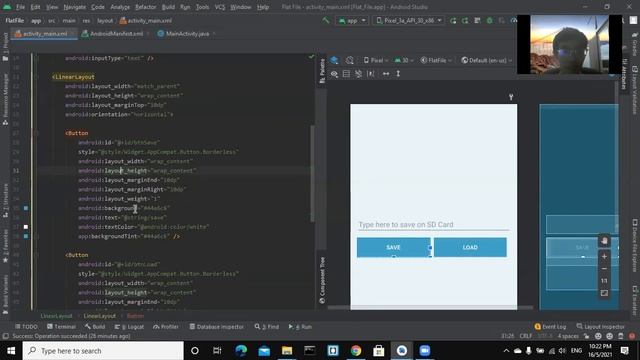The height and width of the screenshot is (360, 640).
Task: Click the horizontal expand arrows icon
Action: click(x=386, y=74)
